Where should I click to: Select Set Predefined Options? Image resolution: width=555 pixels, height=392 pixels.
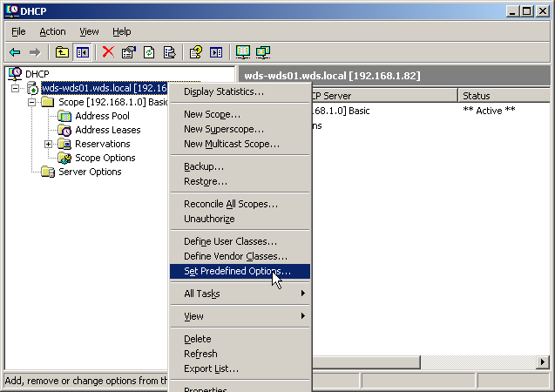click(240, 272)
